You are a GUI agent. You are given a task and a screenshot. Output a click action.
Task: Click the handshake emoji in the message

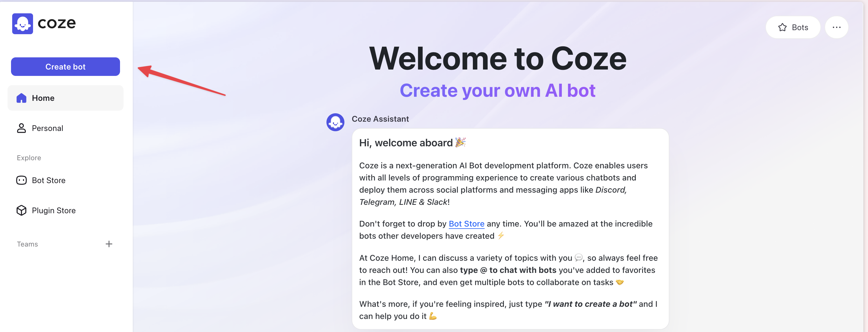coord(619,282)
